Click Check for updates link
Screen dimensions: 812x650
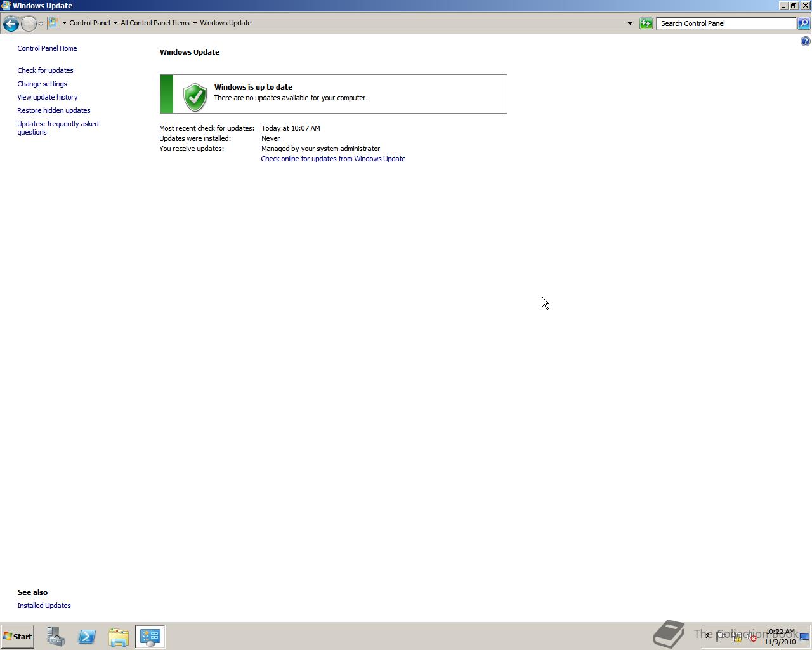click(x=45, y=70)
